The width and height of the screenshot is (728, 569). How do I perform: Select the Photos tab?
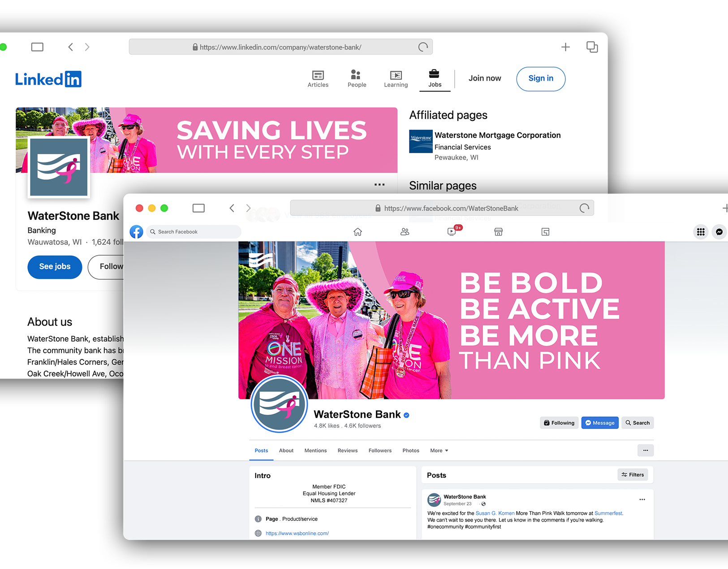(x=411, y=451)
